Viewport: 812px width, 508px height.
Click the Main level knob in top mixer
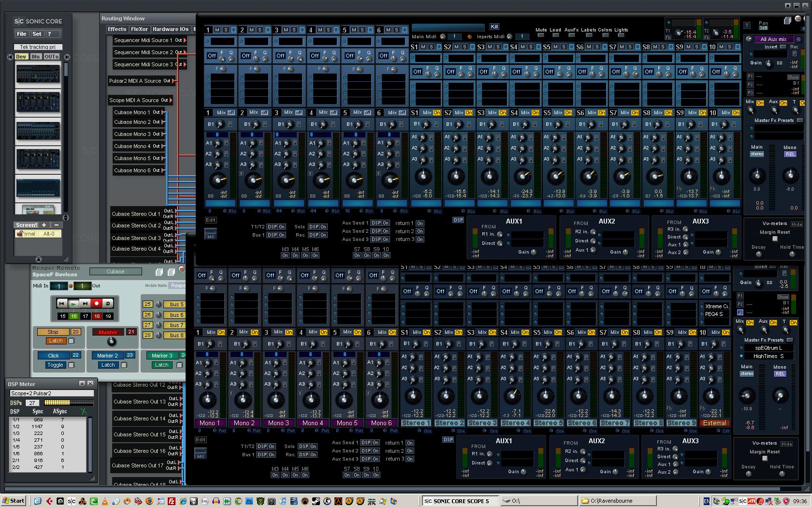pos(757,176)
